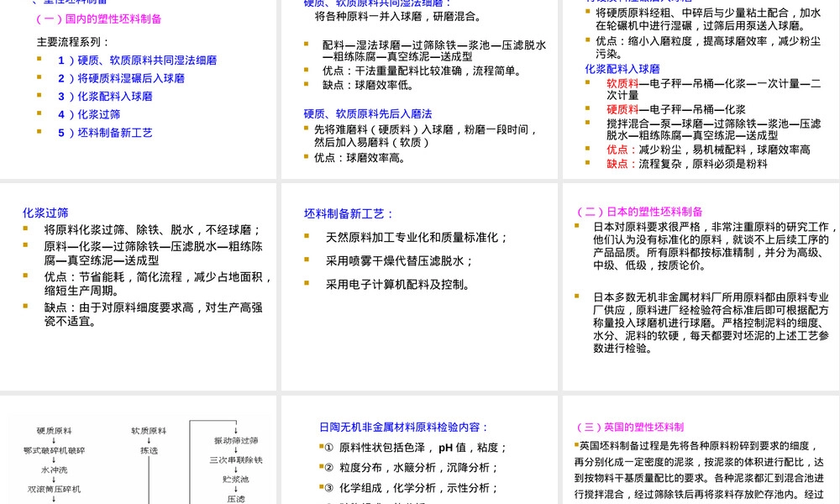Click the bullet 采用电子计算机配料及控制。
Viewport: 840px width, 504px height.
point(398,285)
